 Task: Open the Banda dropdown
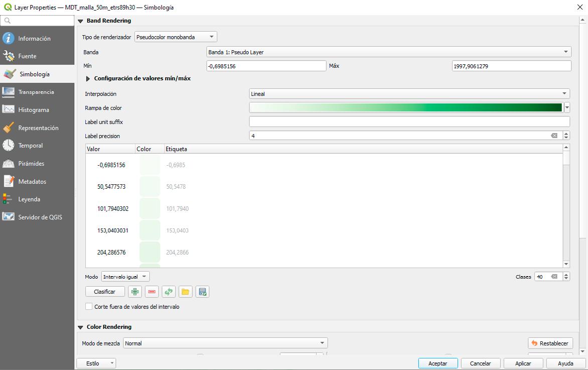(389, 52)
